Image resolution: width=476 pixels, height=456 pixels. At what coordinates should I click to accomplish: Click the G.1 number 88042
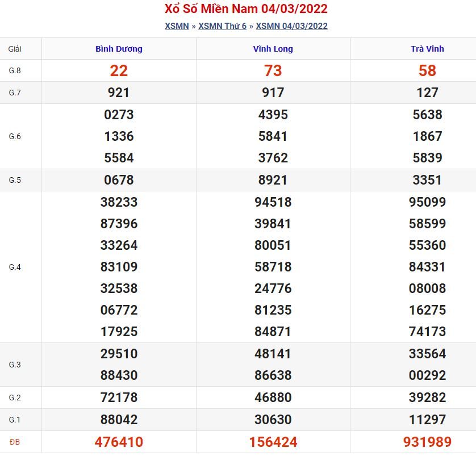tap(119, 420)
